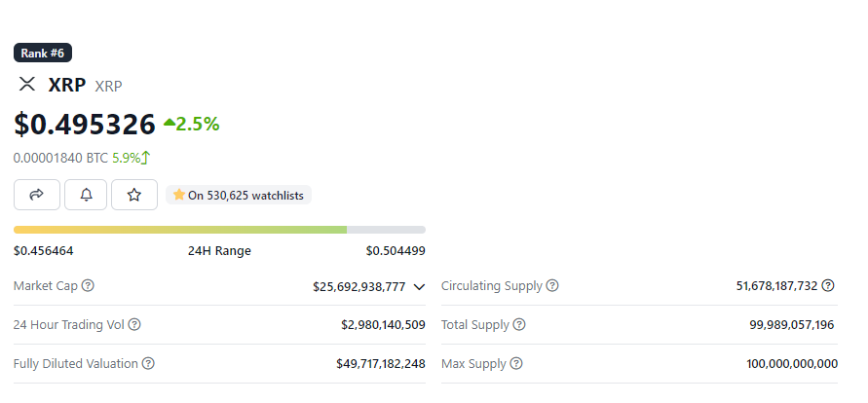The image size is (868, 403).
Task: Open Market Cap info question mark
Action: click(x=88, y=286)
